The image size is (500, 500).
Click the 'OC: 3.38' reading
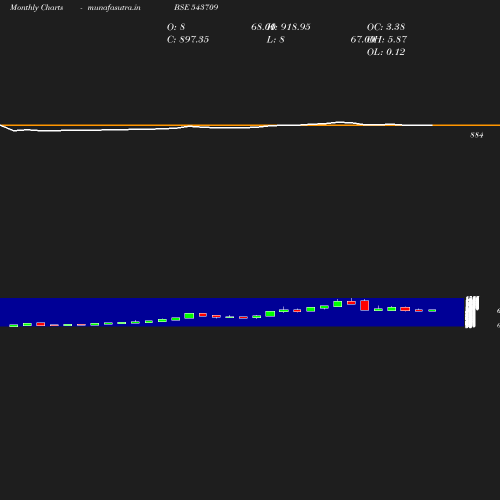(386, 27)
